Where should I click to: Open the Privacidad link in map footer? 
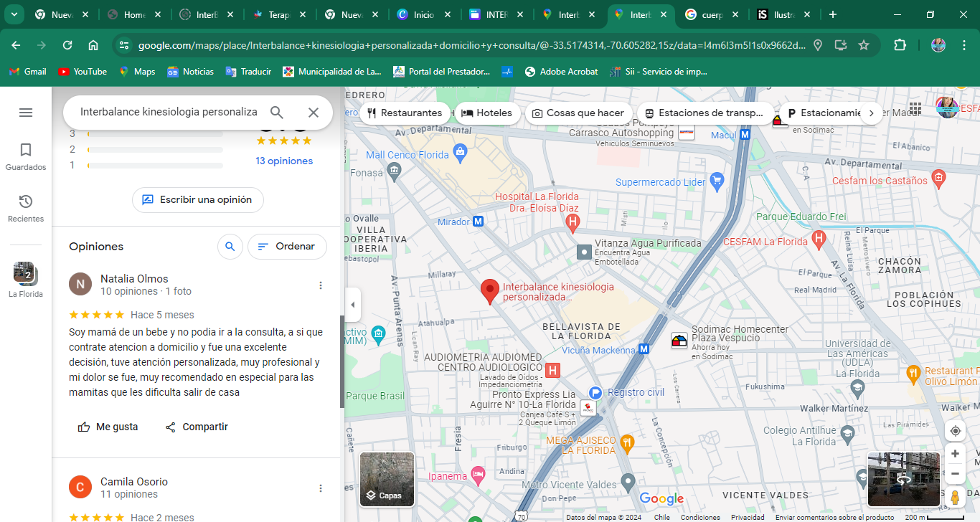748,518
